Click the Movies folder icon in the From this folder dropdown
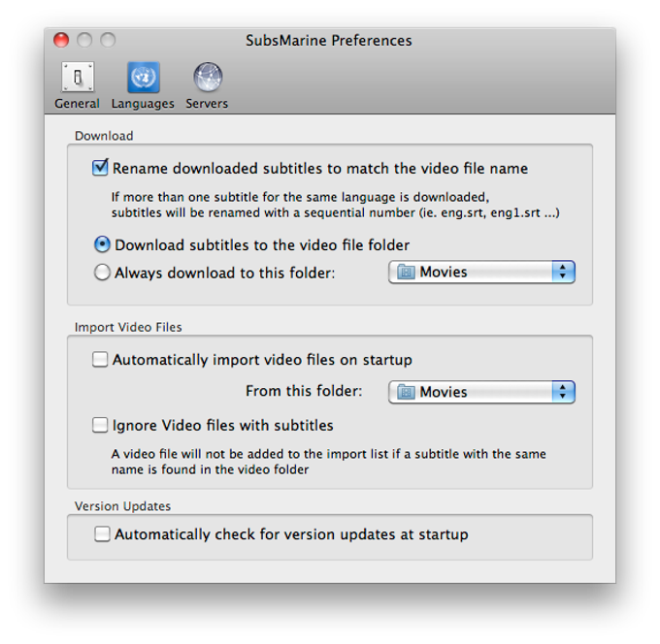Screen dimensions: 660x644 click(406, 392)
